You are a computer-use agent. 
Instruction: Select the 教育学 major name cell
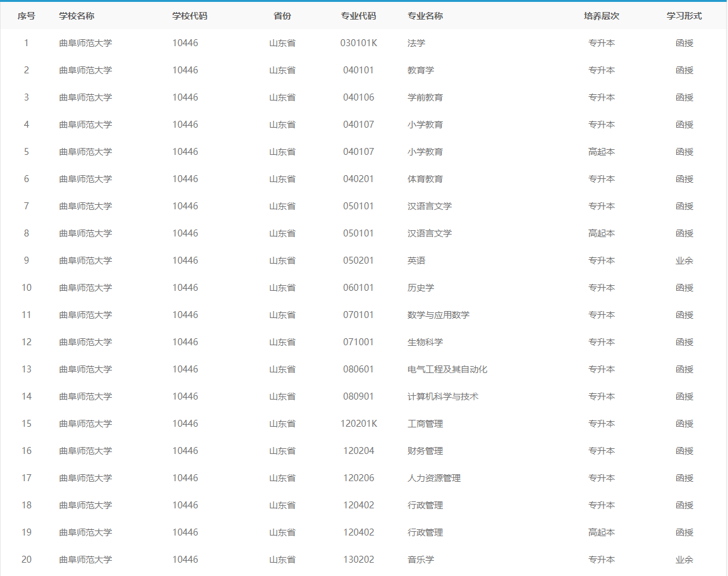pos(421,70)
